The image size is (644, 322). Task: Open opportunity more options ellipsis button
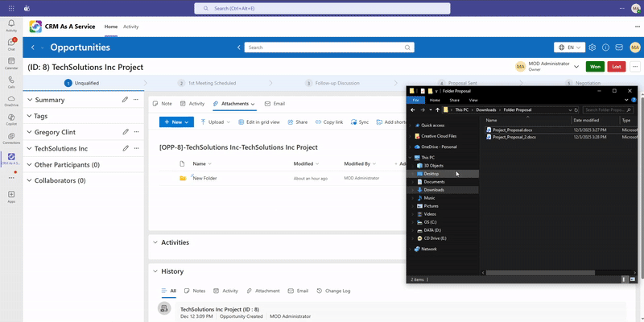click(x=635, y=67)
